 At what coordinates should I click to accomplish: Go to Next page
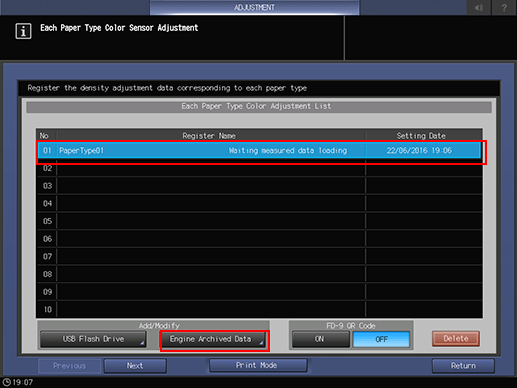tap(135, 366)
